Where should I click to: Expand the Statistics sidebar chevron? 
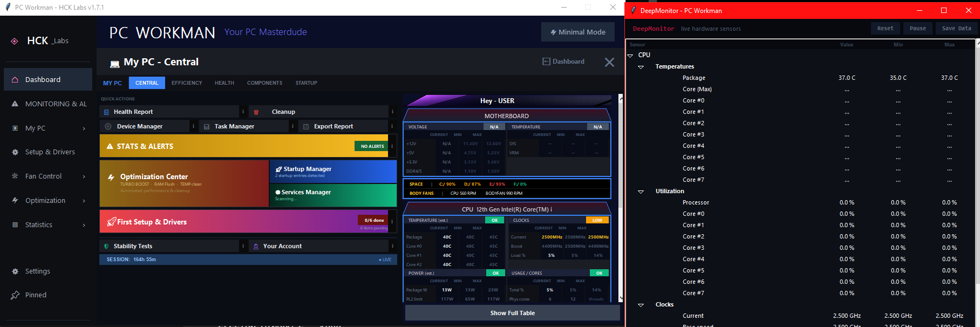[84, 225]
